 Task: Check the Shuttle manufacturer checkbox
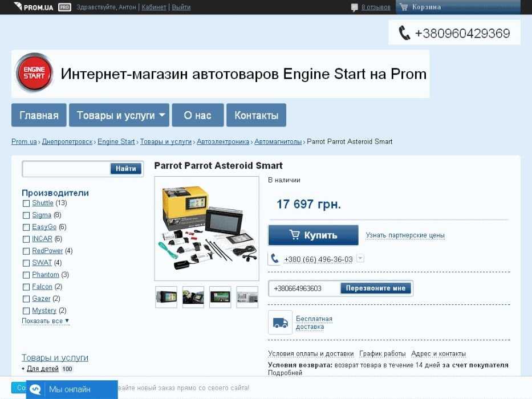click(x=26, y=203)
